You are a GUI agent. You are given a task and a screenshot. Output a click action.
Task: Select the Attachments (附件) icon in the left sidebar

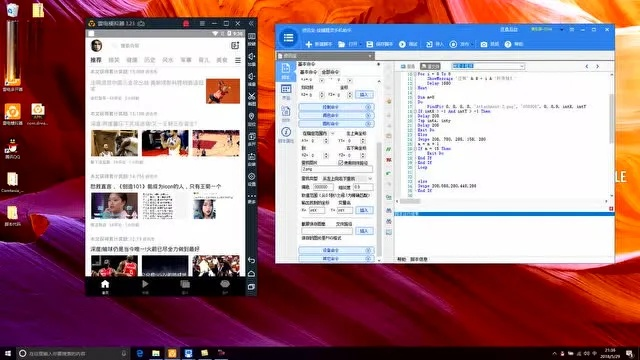[x=286, y=113]
